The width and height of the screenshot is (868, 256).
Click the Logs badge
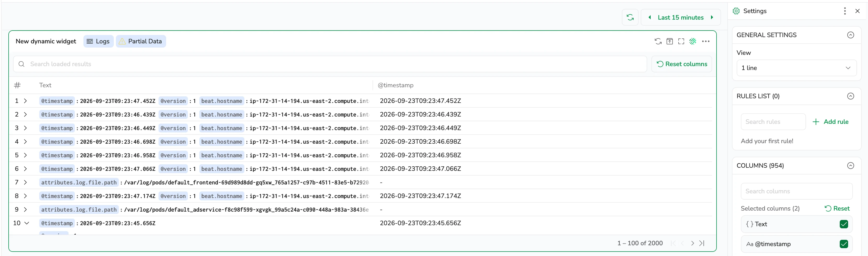click(98, 41)
